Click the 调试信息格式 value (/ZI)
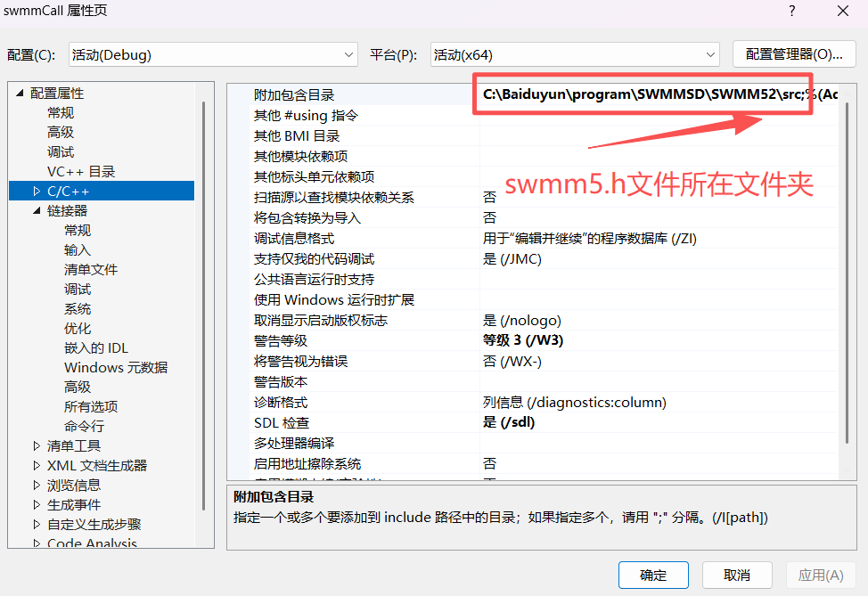The height and width of the screenshot is (596, 868). (x=590, y=239)
